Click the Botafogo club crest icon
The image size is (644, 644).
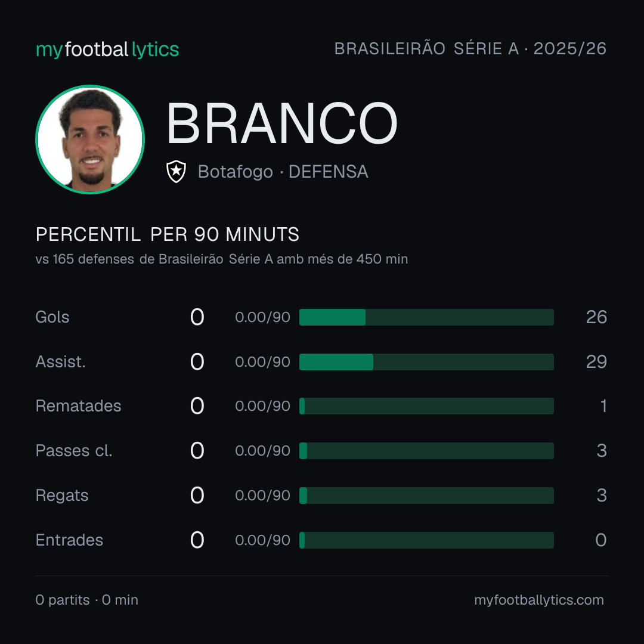(x=176, y=171)
